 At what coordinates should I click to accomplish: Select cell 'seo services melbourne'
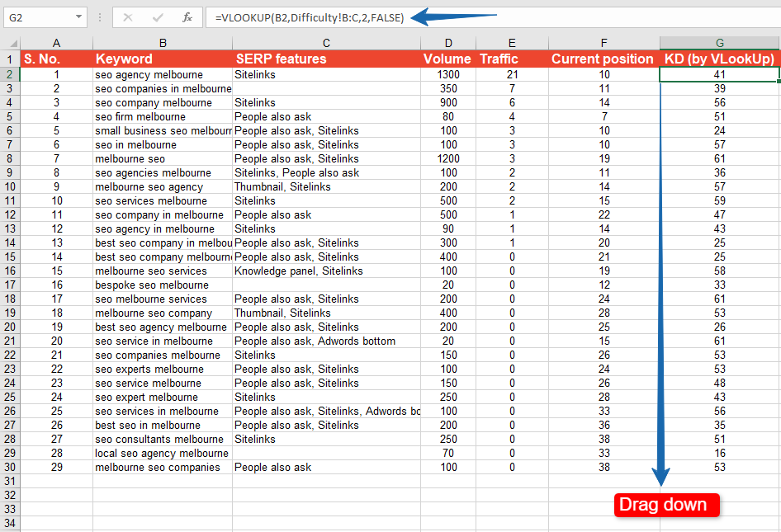[x=163, y=200]
